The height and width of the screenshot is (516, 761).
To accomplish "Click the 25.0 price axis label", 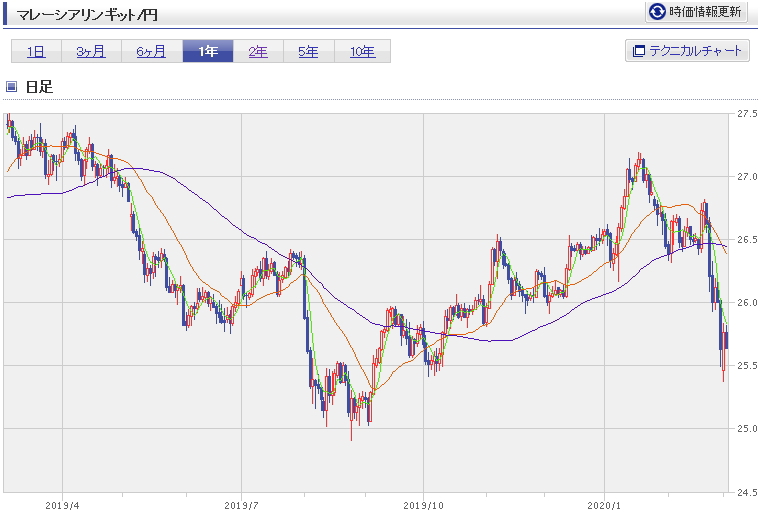I will coord(747,429).
